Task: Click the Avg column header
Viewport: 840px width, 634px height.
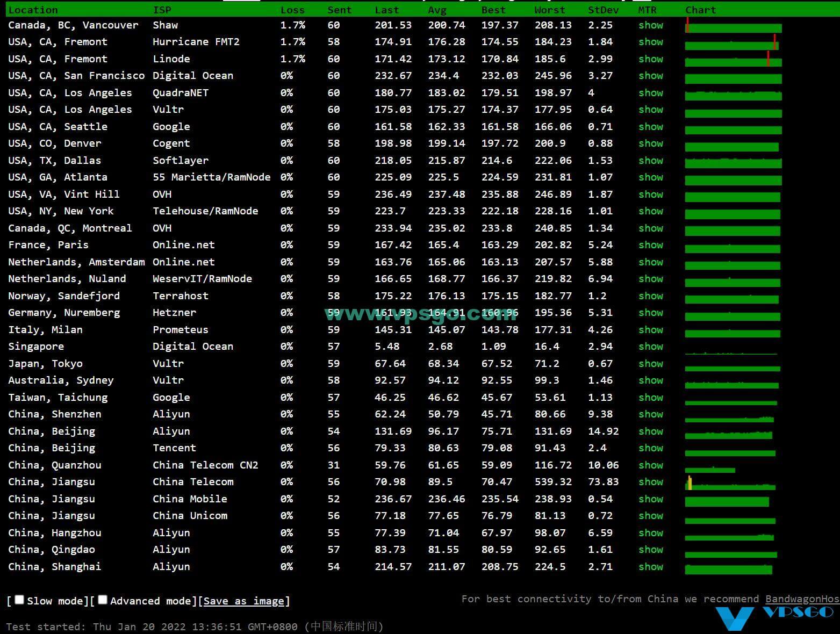Action: (x=437, y=10)
